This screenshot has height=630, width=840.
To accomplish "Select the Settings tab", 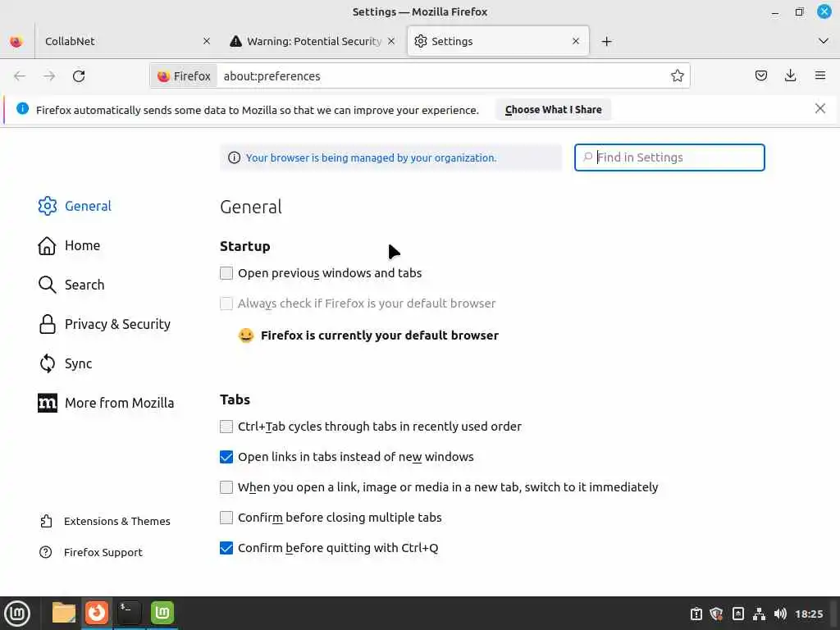I will [x=498, y=41].
